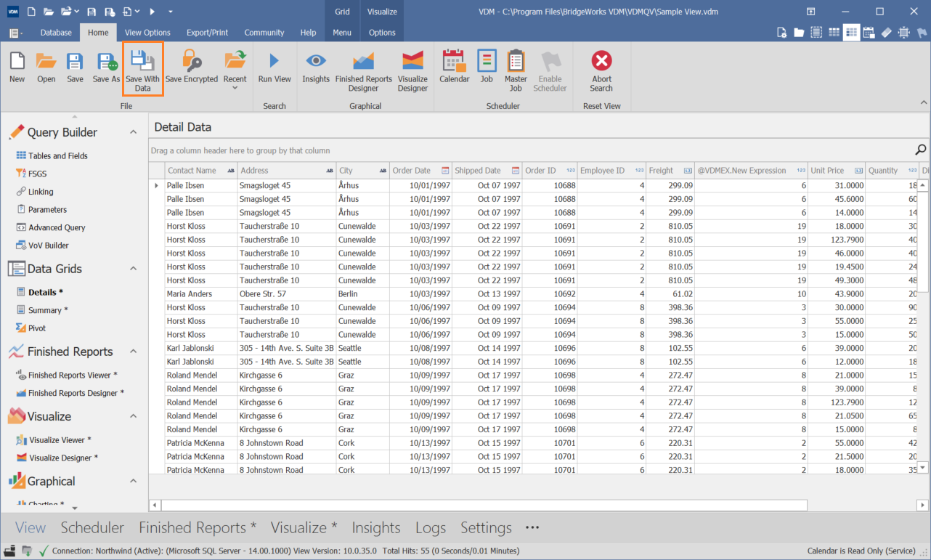Image resolution: width=931 pixels, height=560 pixels.
Task: Toggle the dashed-border list layout icon
Action: [x=816, y=33]
